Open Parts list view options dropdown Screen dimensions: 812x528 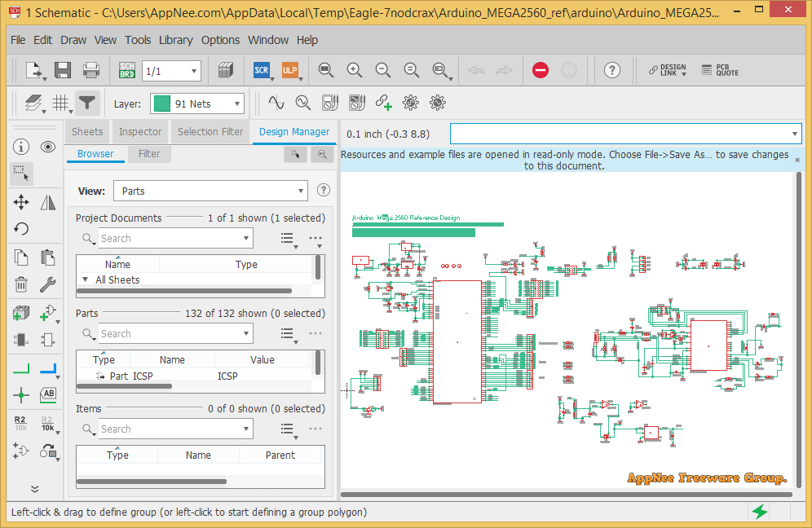(289, 334)
